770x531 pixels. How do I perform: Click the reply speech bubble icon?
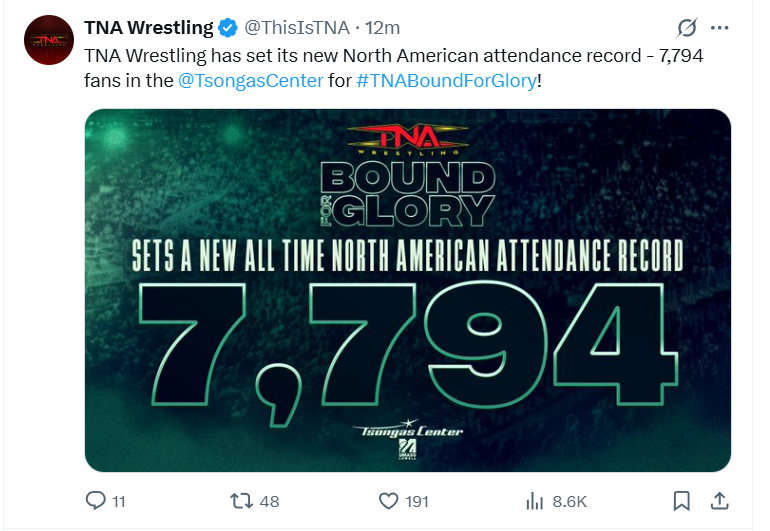(95, 500)
